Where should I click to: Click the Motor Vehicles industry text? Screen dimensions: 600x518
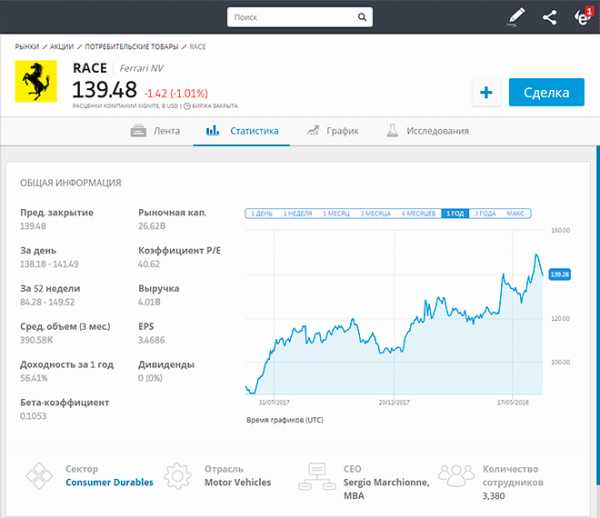tap(238, 482)
